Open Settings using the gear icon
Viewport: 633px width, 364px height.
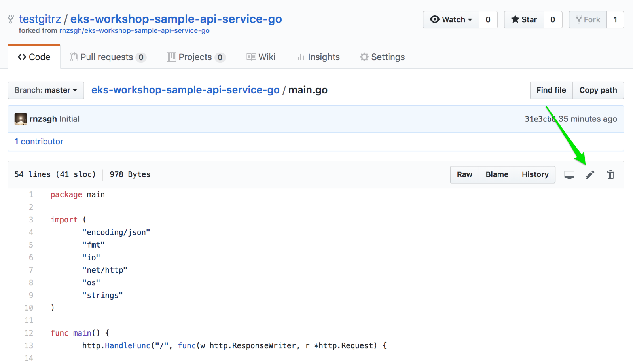click(x=364, y=57)
